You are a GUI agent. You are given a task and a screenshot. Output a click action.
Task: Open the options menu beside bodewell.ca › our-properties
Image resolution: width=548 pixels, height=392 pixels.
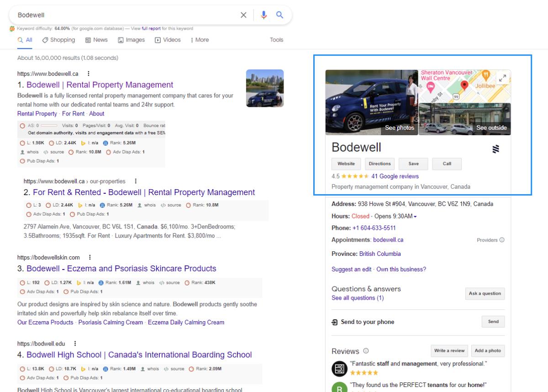coord(136,181)
